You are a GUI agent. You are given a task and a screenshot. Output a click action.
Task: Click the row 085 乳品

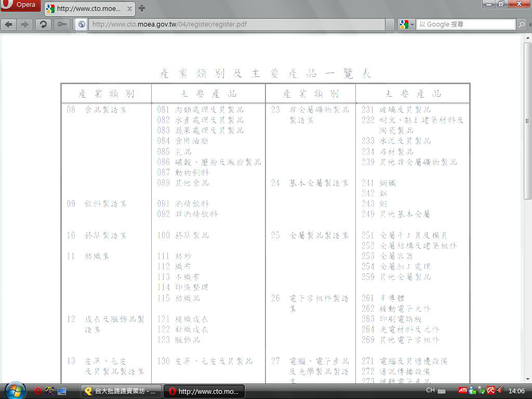click(x=174, y=151)
